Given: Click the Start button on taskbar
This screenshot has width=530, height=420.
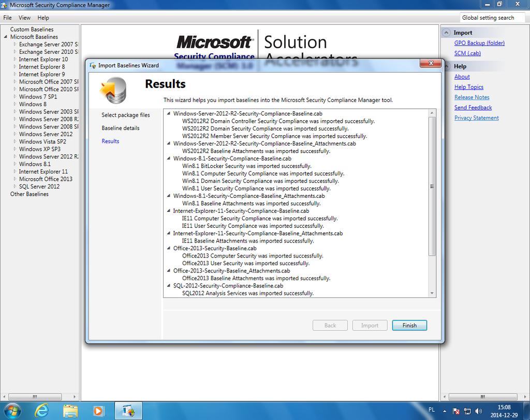Looking at the screenshot, I should (x=12, y=411).
